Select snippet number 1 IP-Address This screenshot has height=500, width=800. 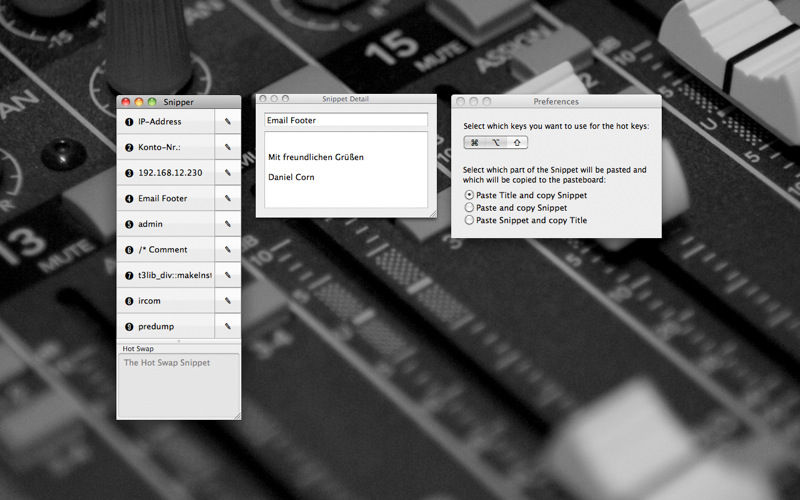[x=166, y=121]
